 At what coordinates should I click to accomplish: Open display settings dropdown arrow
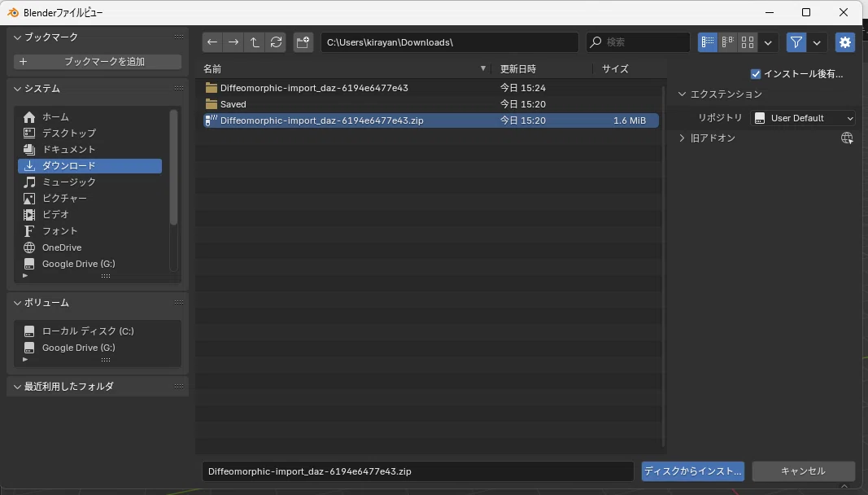768,42
